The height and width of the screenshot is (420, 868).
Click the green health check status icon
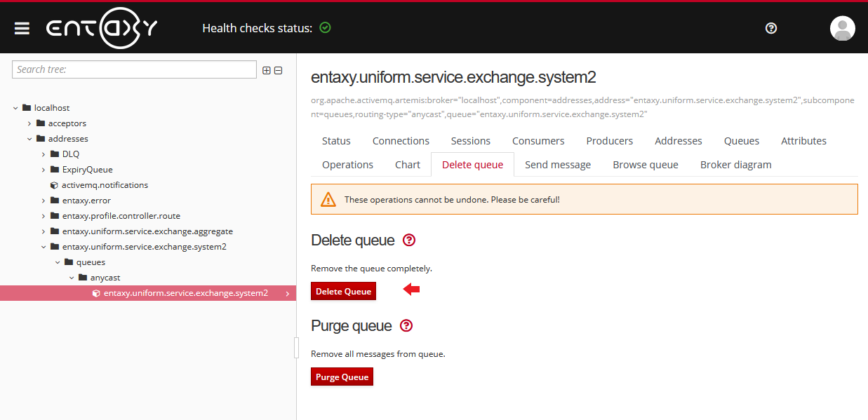pyautogui.click(x=325, y=28)
